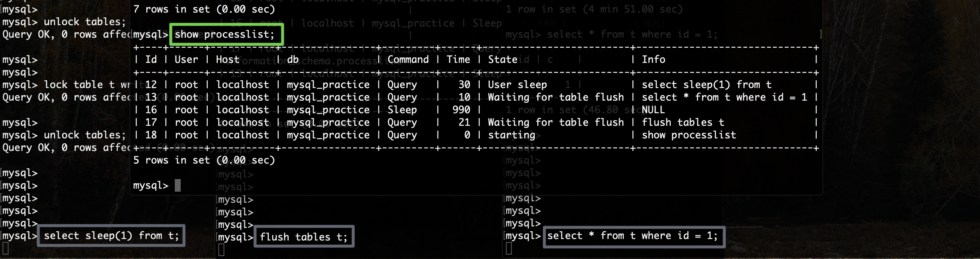This screenshot has height=259, width=980.
Task: Click the top unlock tables command at left
Action: pos(85,22)
